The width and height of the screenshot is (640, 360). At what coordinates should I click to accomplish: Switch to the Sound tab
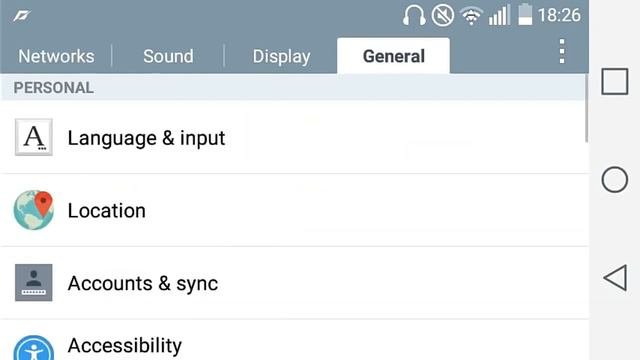(168, 56)
